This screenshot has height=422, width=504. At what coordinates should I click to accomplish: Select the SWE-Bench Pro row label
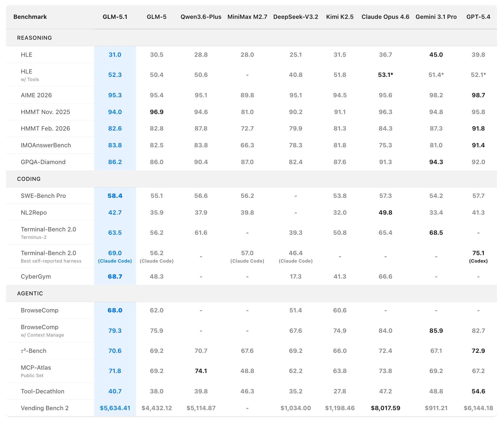point(43,196)
